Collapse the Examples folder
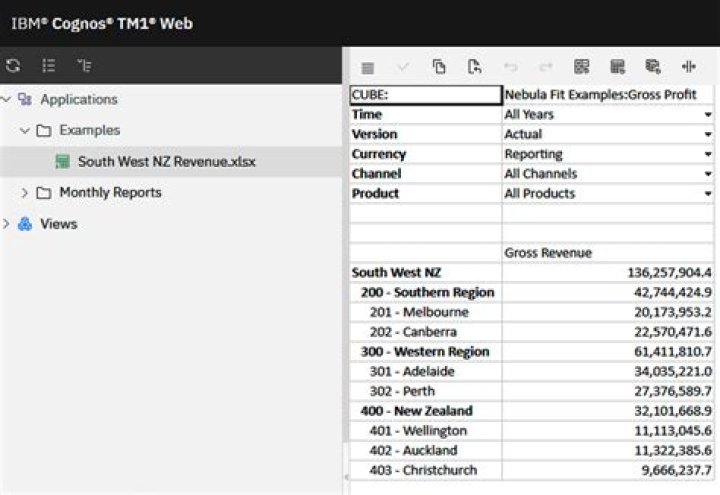720x495 pixels. [x=25, y=130]
